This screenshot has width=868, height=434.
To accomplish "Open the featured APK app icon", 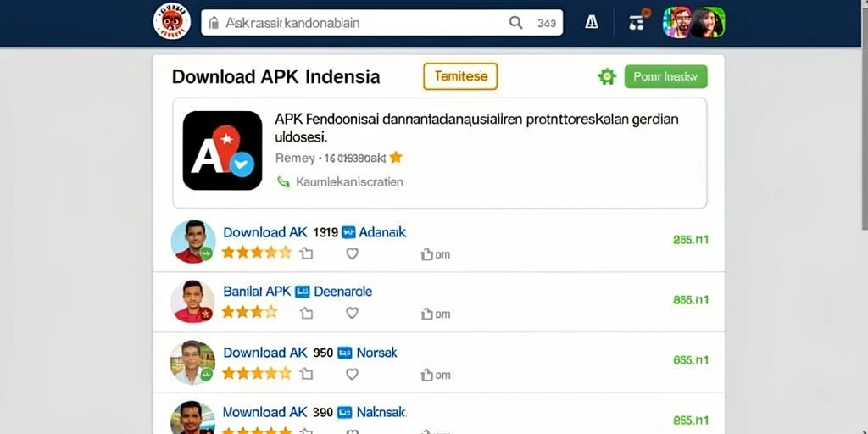I will click(x=223, y=151).
